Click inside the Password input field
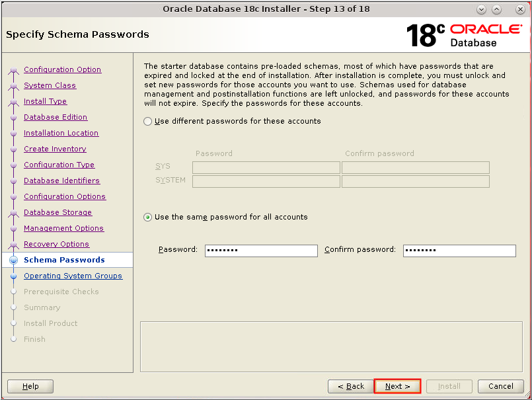Image resolution: width=532 pixels, height=400 pixels. click(x=260, y=251)
